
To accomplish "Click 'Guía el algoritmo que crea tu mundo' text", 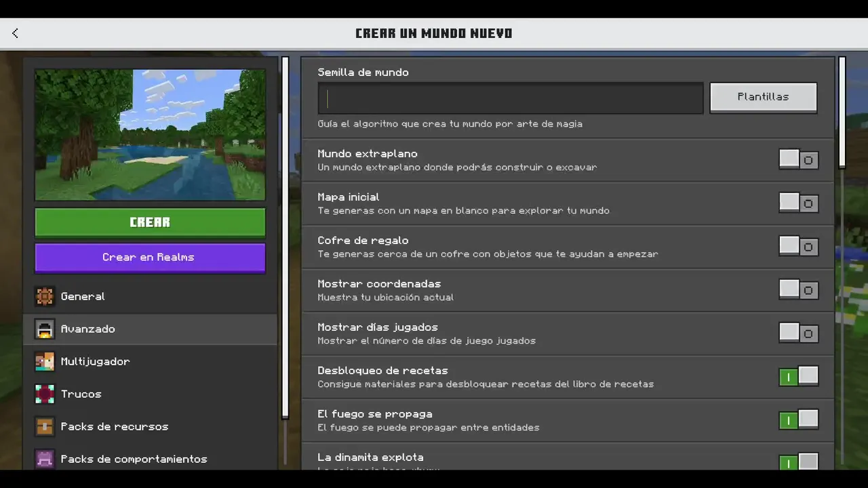I will 450,124.
